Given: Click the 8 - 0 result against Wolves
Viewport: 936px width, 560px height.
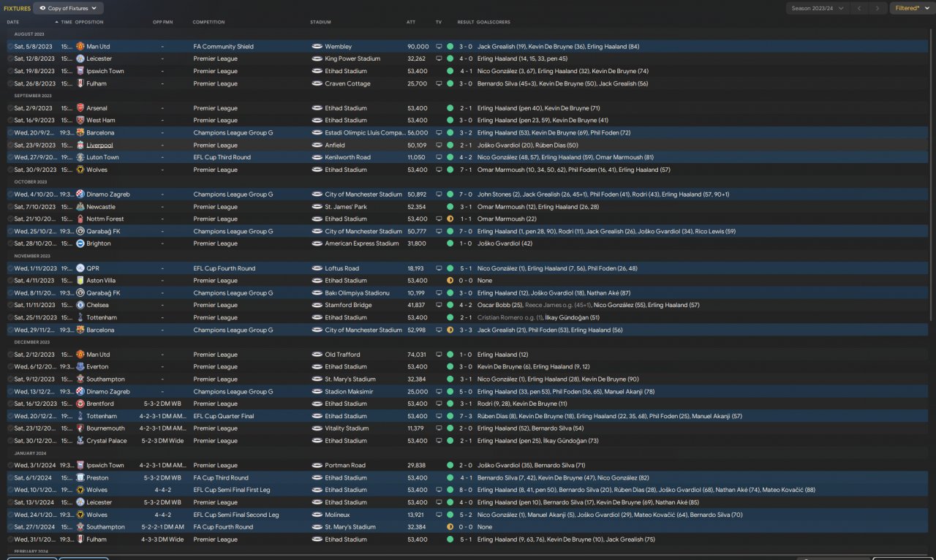Looking at the screenshot, I should (x=466, y=490).
